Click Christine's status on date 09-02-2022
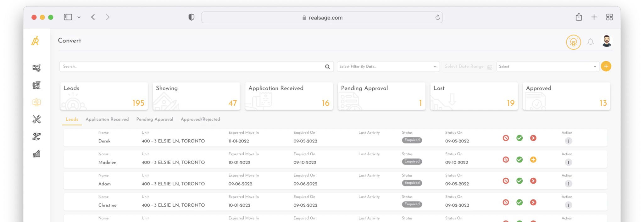Image resolution: width=644 pixels, height=222 pixels. [x=457, y=205]
